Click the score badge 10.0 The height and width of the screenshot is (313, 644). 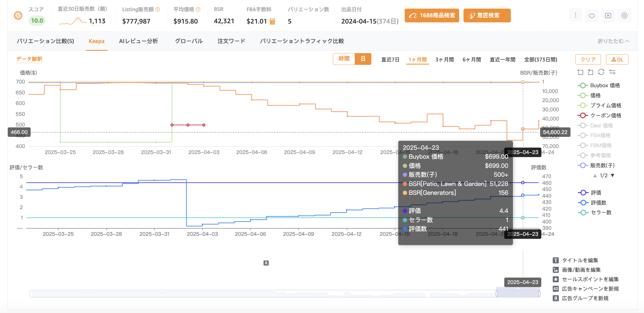coord(37,21)
